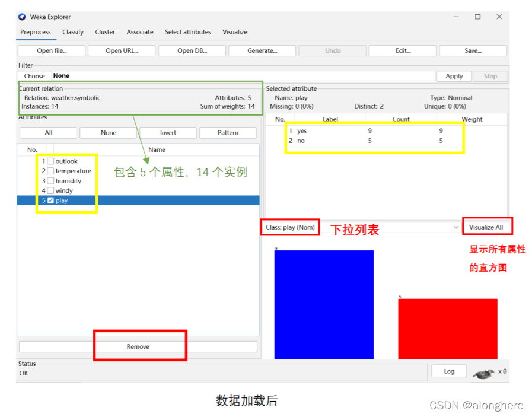The image size is (532, 417).
Task: Switch to the Preprocess tab
Action: pos(35,32)
